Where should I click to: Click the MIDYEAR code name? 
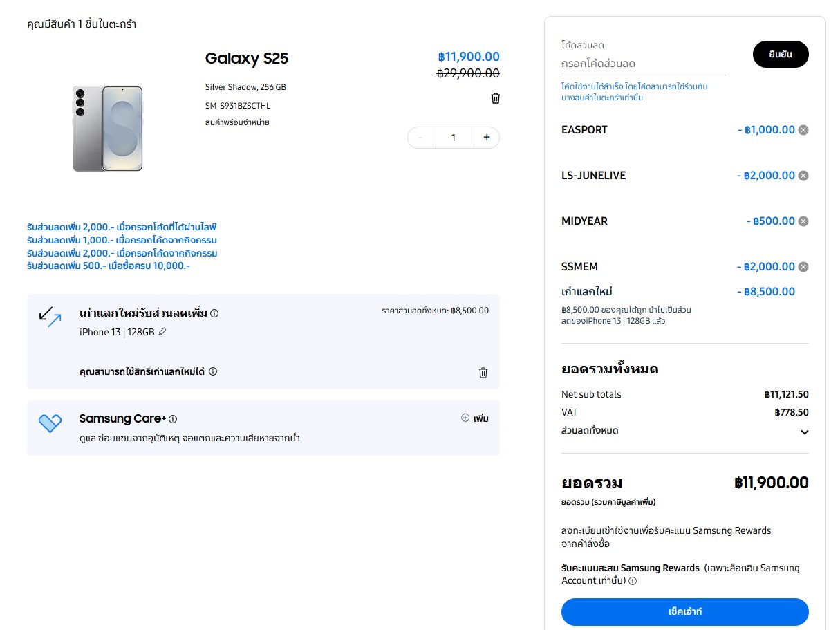pos(585,221)
